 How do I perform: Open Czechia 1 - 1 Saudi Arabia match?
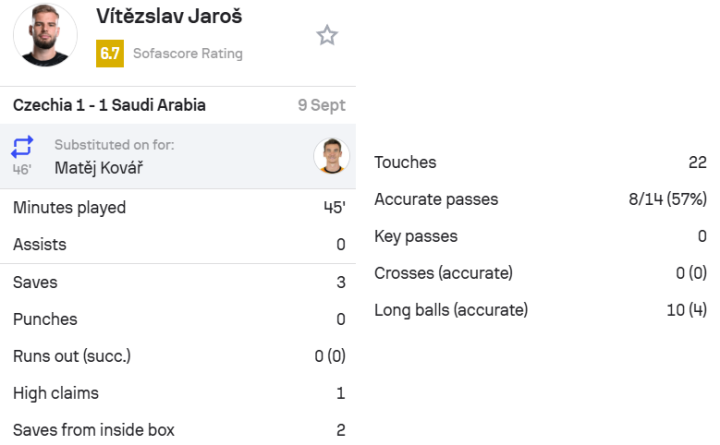(x=109, y=105)
